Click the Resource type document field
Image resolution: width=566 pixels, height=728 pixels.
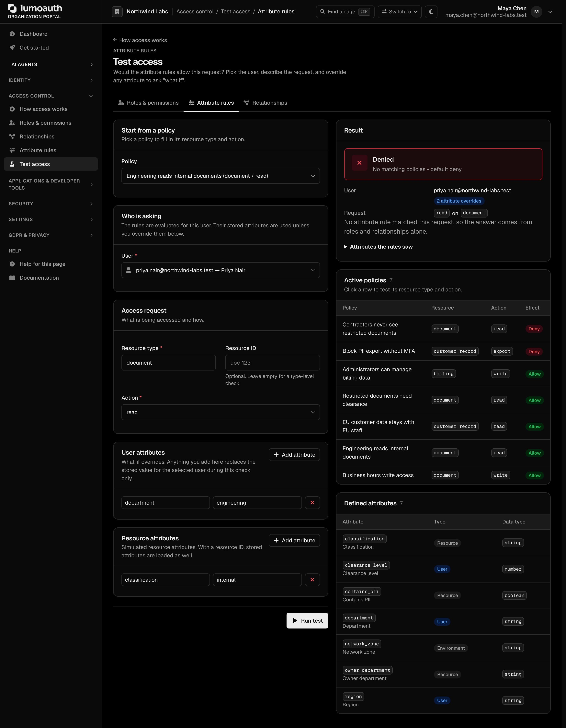pyautogui.click(x=169, y=363)
